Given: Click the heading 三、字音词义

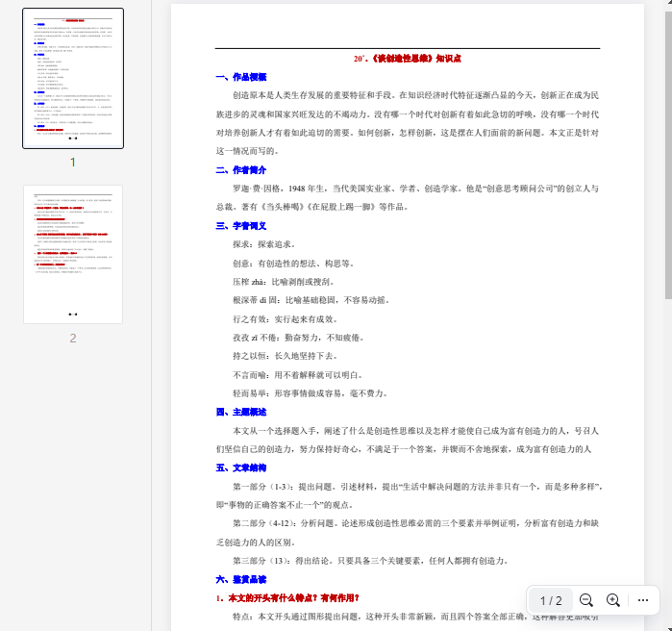Looking at the screenshot, I should tap(241, 226).
